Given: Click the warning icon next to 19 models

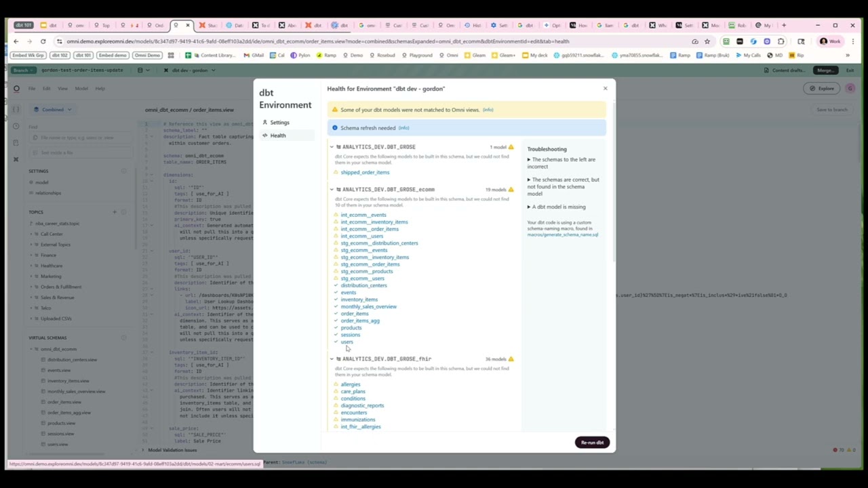Looking at the screenshot, I should tap(511, 190).
